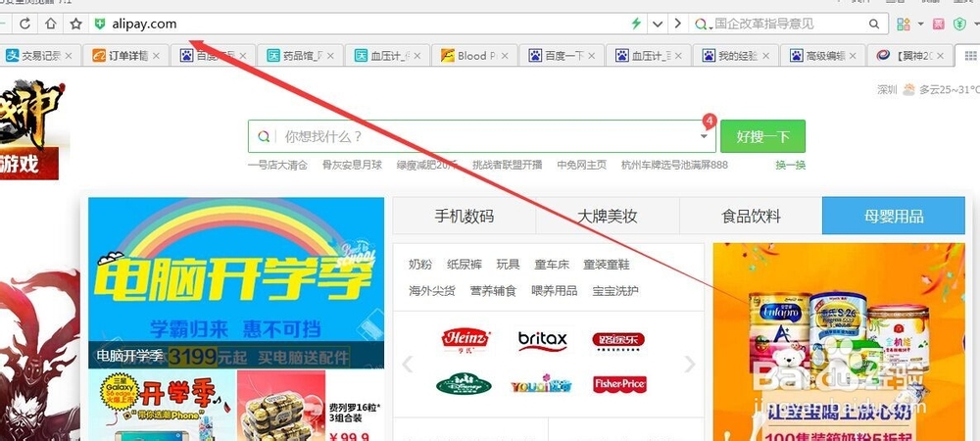This screenshot has height=441, width=980.
Task: Expand the arrow beside the extensions grid icon
Action: [x=920, y=24]
